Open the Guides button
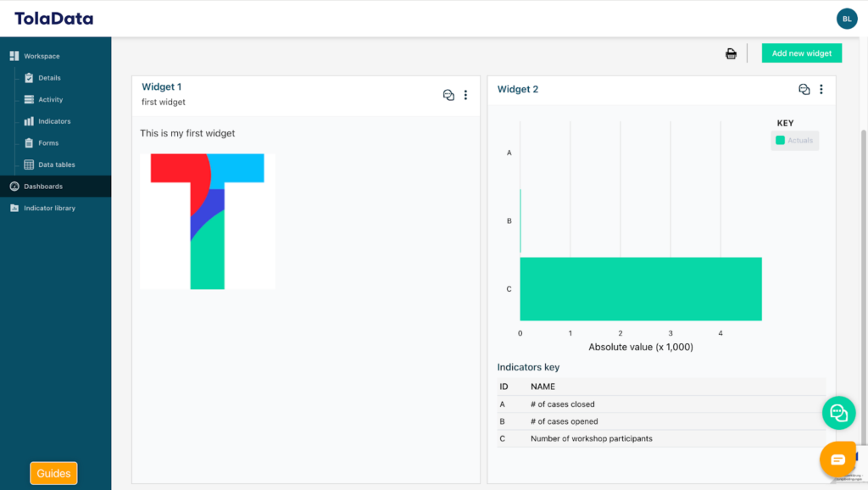 click(x=53, y=473)
